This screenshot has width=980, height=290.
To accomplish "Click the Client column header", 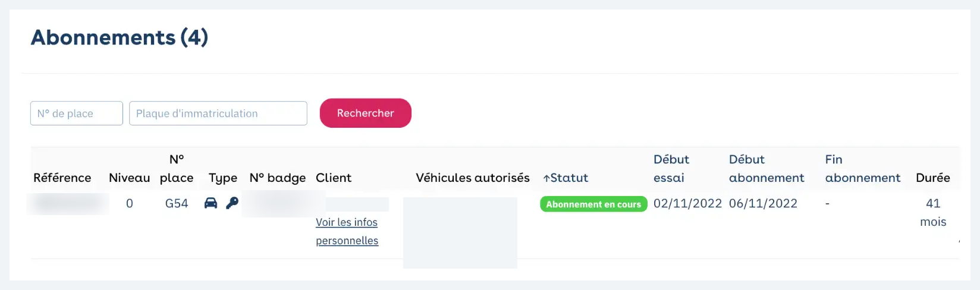I will (x=334, y=178).
